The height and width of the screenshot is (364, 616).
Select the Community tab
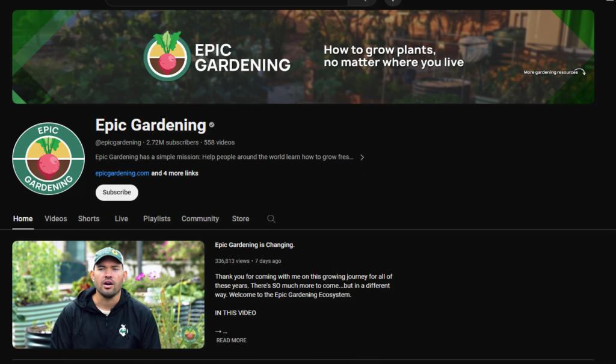click(x=200, y=219)
